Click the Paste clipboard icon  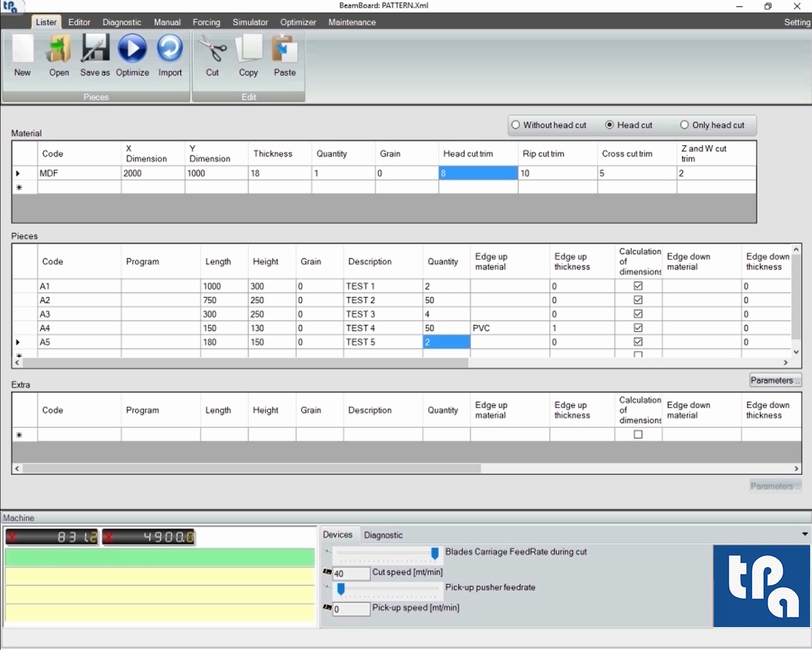click(285, 56)
